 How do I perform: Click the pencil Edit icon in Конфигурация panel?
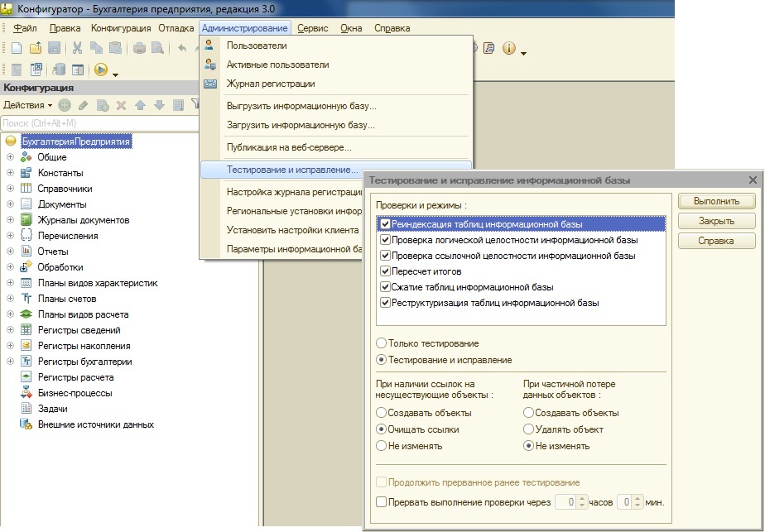(84, 105)
